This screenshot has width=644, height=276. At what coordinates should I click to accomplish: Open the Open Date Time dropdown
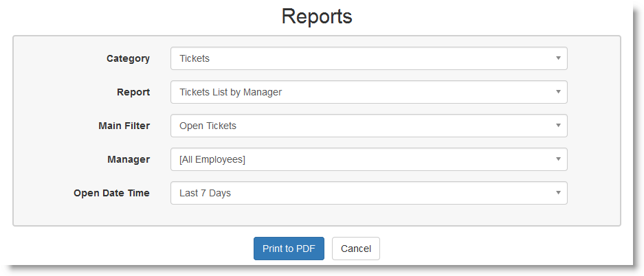click(x=368, y=193)
